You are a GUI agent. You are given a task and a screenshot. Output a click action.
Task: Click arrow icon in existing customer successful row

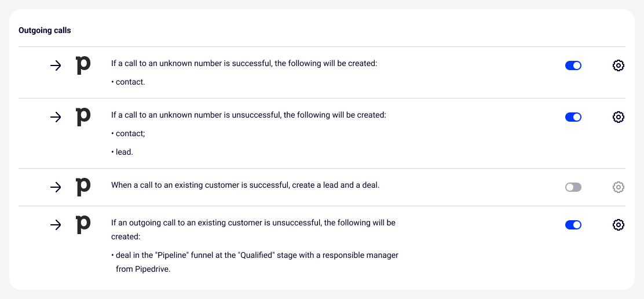point(56,187)
